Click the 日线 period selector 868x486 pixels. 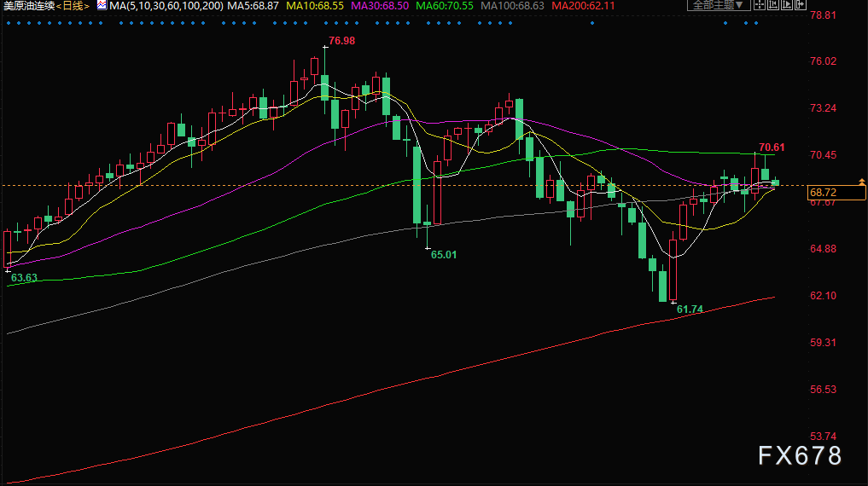(73, 6)
